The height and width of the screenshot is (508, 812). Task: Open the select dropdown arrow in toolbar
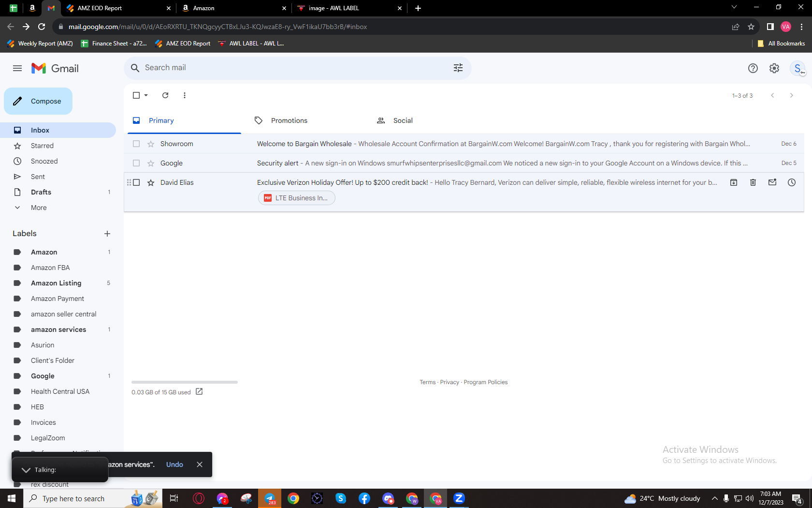point(146,95)
